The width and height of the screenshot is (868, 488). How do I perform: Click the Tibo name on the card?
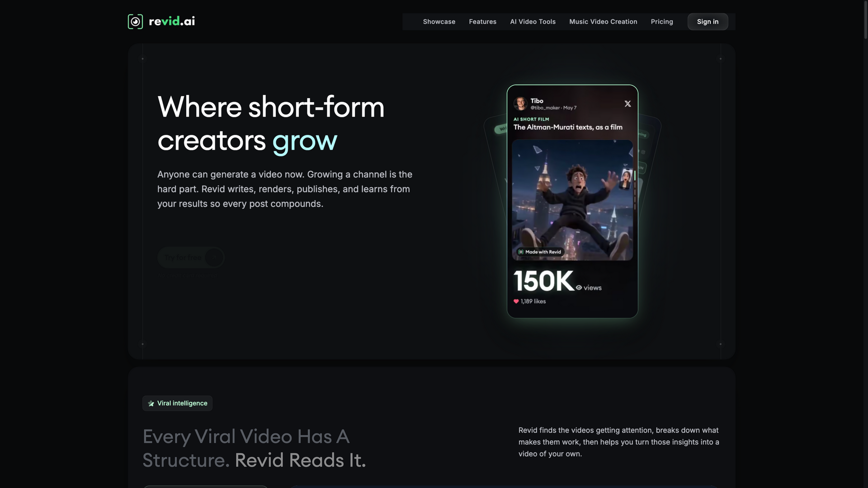pos(537,101)
